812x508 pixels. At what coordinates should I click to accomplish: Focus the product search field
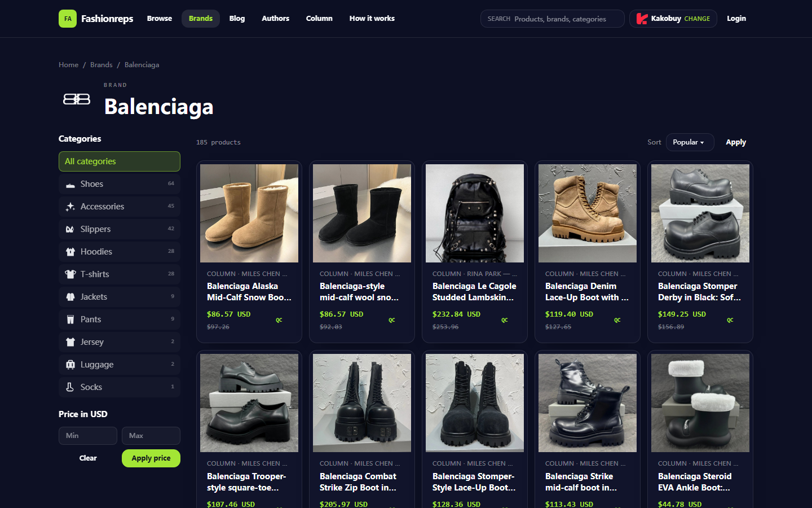click(553, 19)
